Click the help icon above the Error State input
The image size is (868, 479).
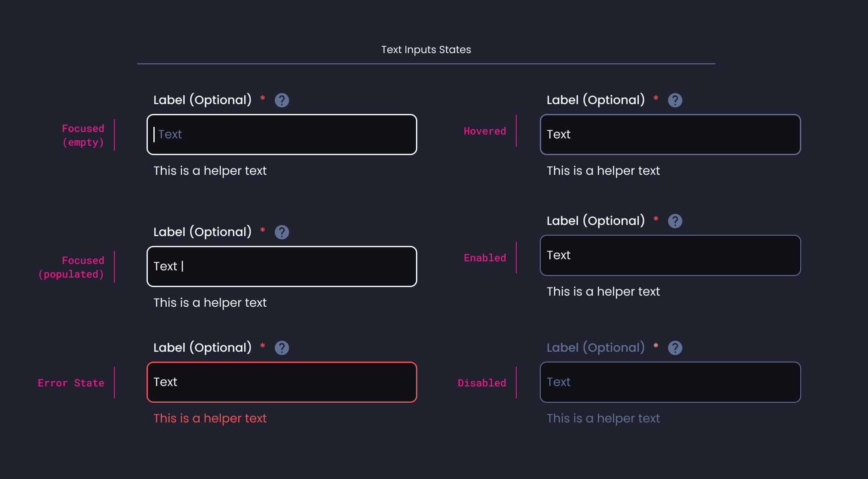[282, 347]
